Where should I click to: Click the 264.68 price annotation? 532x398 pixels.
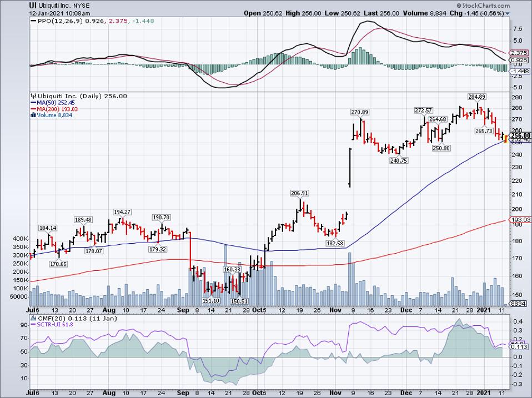pyautogui.click(x=438, y=119)
